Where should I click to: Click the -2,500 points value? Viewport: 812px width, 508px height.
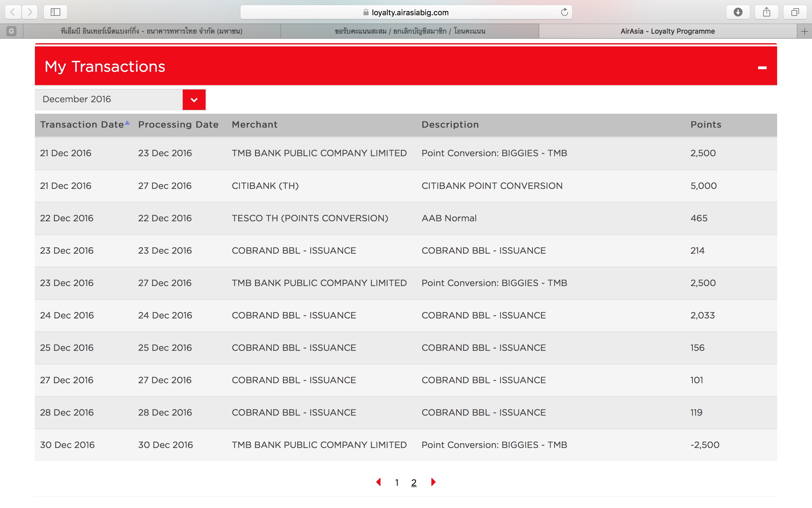pos(704,445)
